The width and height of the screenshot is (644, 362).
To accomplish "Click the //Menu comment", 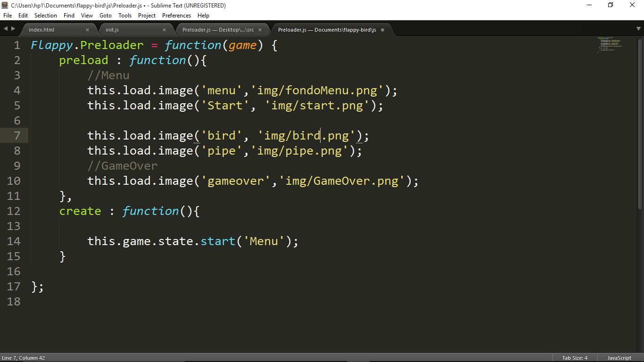I will point(108,75).
